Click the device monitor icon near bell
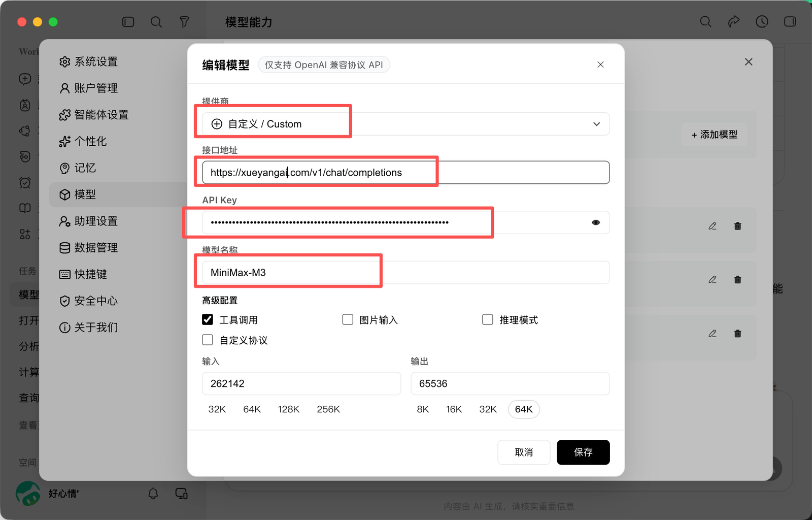This screenshot has height=520, width=812. [182, 494]
